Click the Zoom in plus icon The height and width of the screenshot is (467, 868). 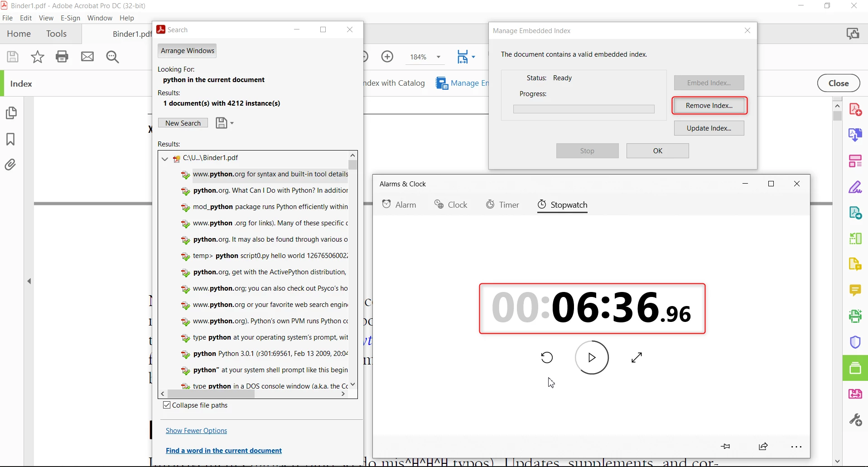click(388, 57)
